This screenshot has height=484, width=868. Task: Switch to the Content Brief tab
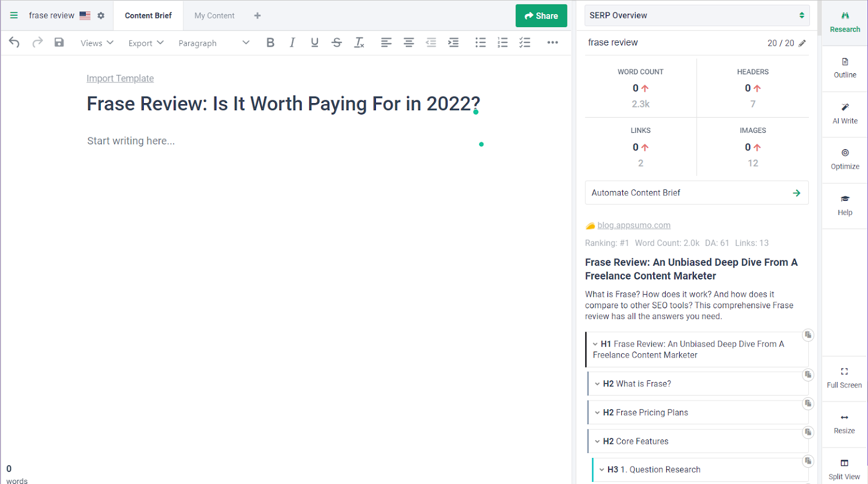(x=148, y=16)
